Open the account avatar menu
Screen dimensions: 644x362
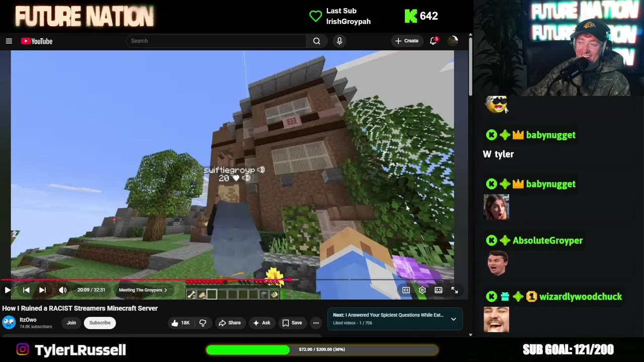(452, 41)
